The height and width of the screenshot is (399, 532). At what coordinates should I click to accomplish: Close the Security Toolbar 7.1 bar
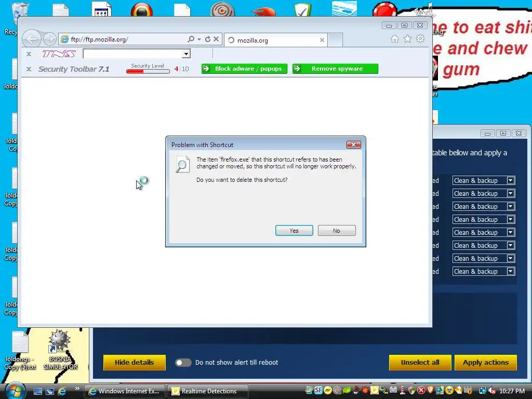pyautogui.click(x=29, y=69)
